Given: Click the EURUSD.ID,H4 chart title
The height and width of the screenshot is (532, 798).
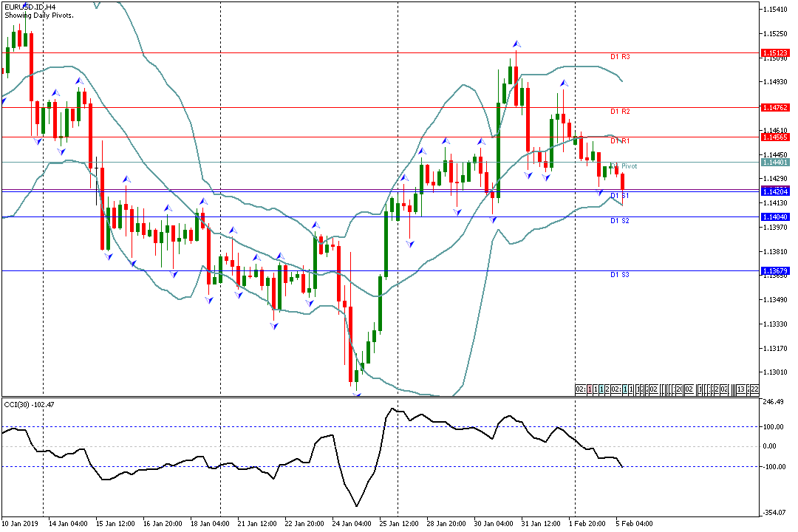Looking at the screenshot, I should coord(30,7).
